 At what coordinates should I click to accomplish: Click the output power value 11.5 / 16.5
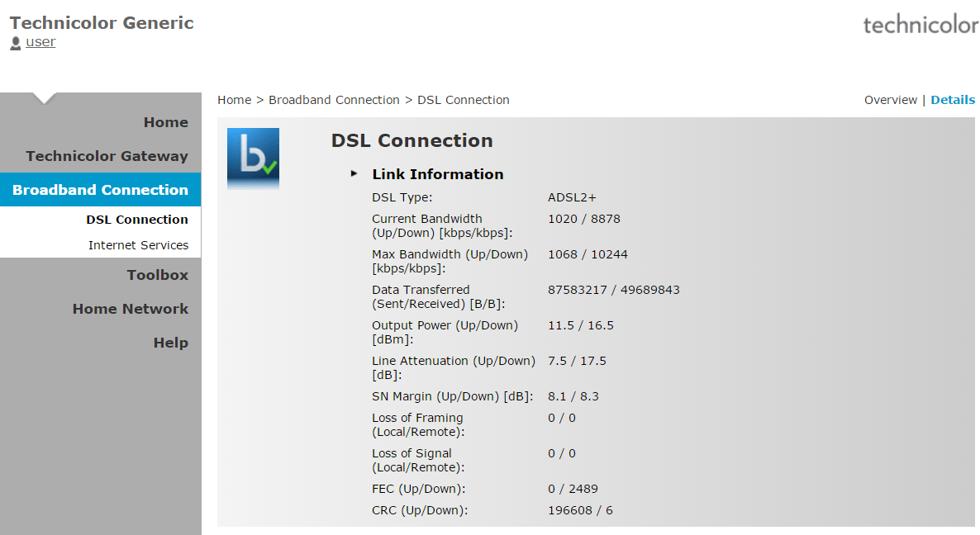pyautogui.click(x=581, y=326)
